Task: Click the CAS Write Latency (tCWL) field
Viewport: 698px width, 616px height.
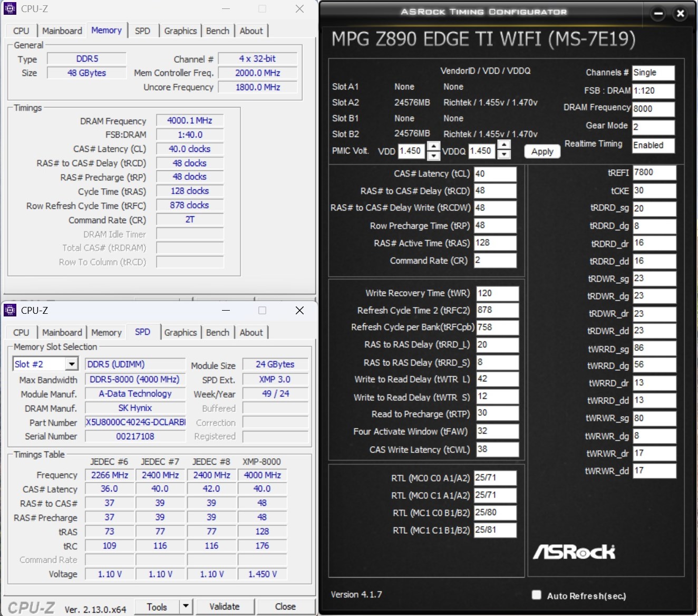Action: [498, 449]
